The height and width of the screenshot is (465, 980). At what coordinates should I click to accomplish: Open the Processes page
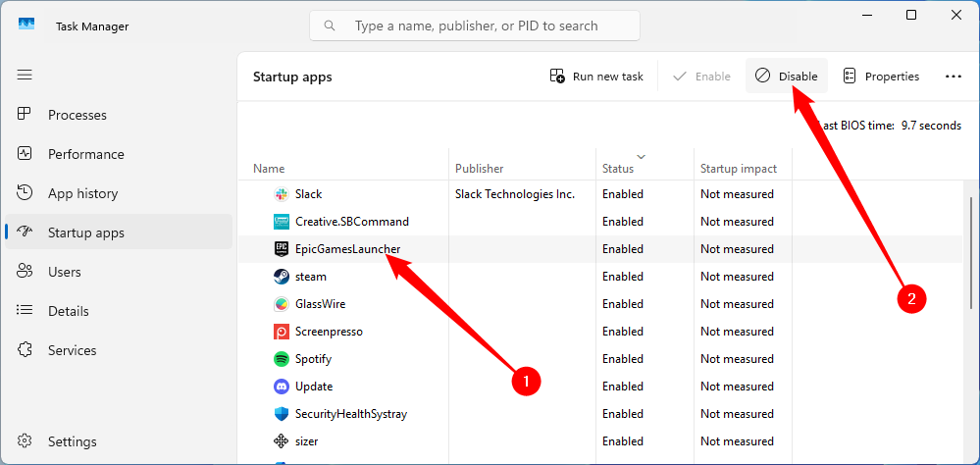coord(119,115)
